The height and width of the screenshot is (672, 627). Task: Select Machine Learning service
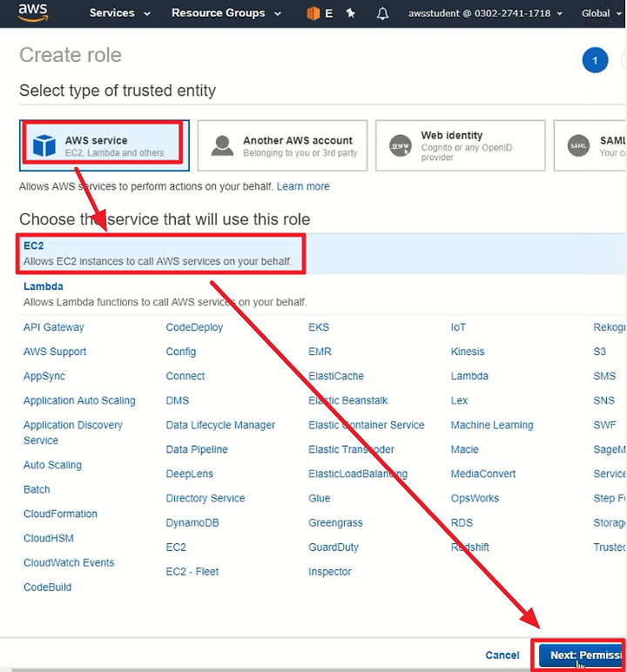(492, 425)
